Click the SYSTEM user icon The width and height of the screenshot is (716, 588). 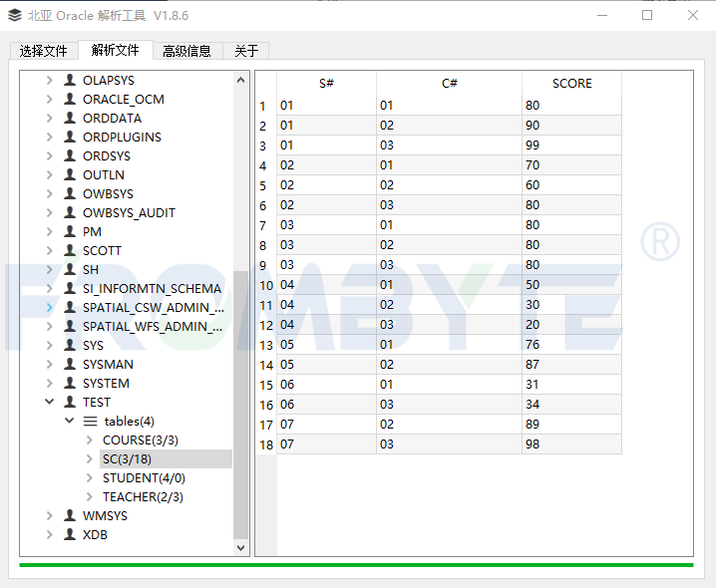pos(70,383)
